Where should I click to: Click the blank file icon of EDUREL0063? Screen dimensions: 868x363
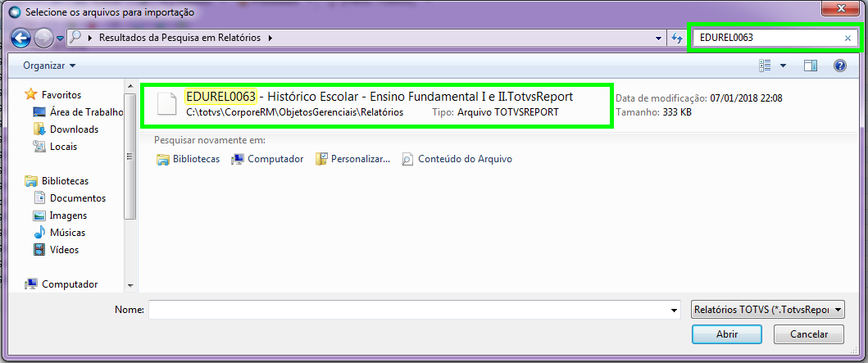[x=167, y=104]
